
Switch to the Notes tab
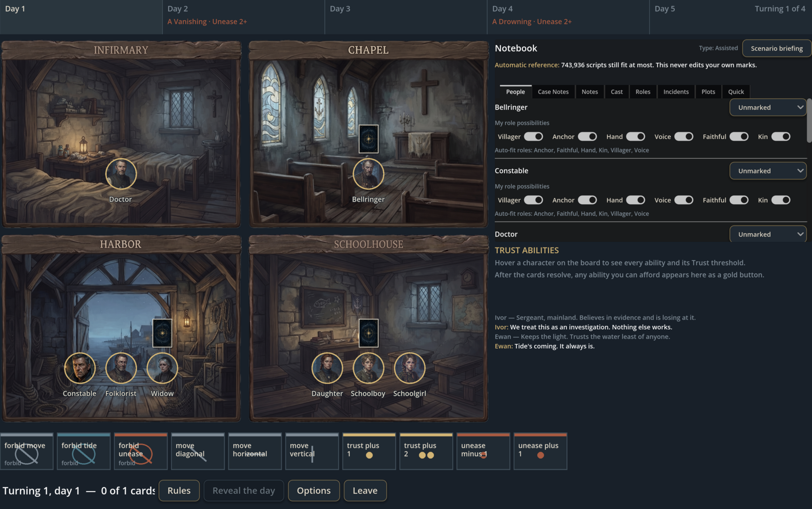[x=590, y=92]
